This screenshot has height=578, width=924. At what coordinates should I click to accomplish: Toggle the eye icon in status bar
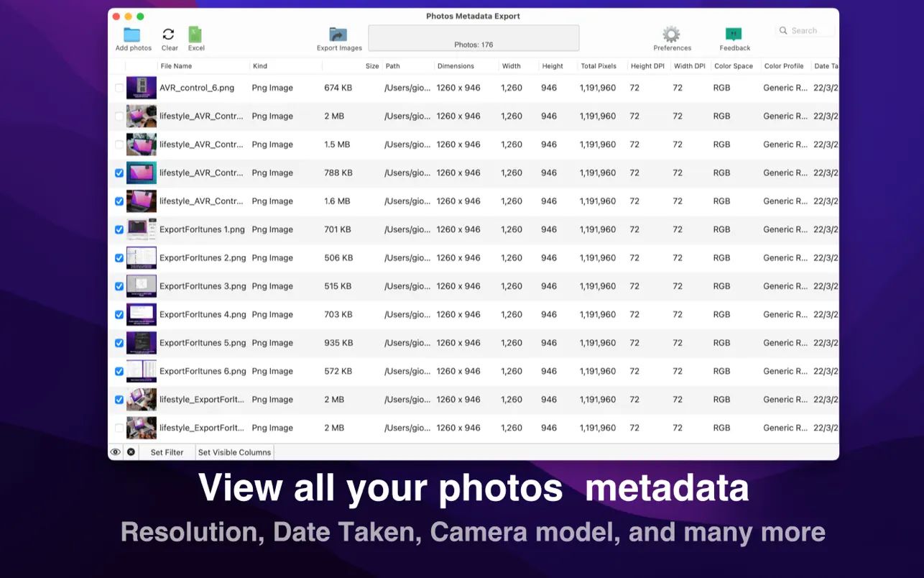click(x=116, y=451)
